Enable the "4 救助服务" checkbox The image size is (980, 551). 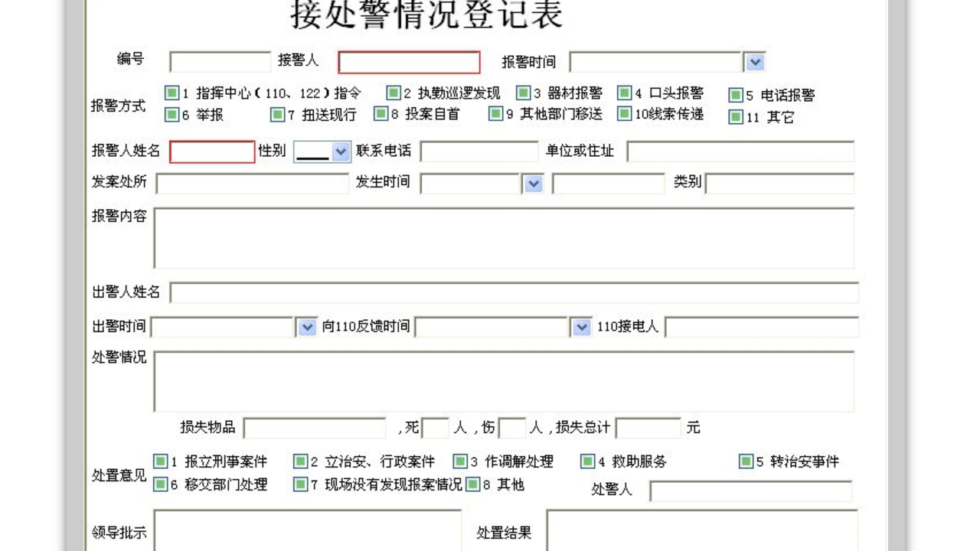[588, 461]
